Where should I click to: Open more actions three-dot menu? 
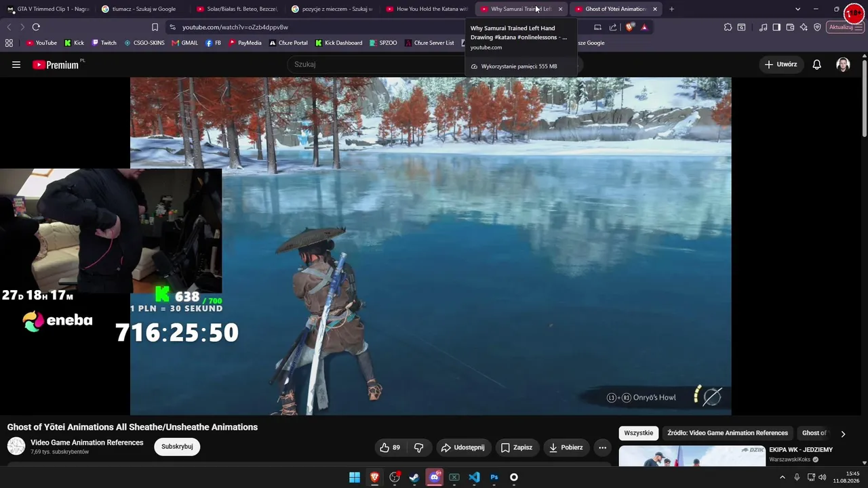coord(602,447)
